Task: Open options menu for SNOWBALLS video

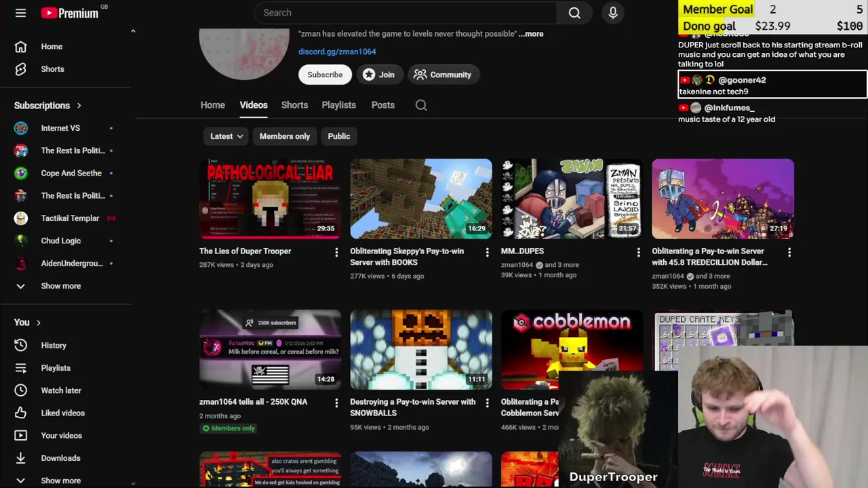Action: (487, 403)
